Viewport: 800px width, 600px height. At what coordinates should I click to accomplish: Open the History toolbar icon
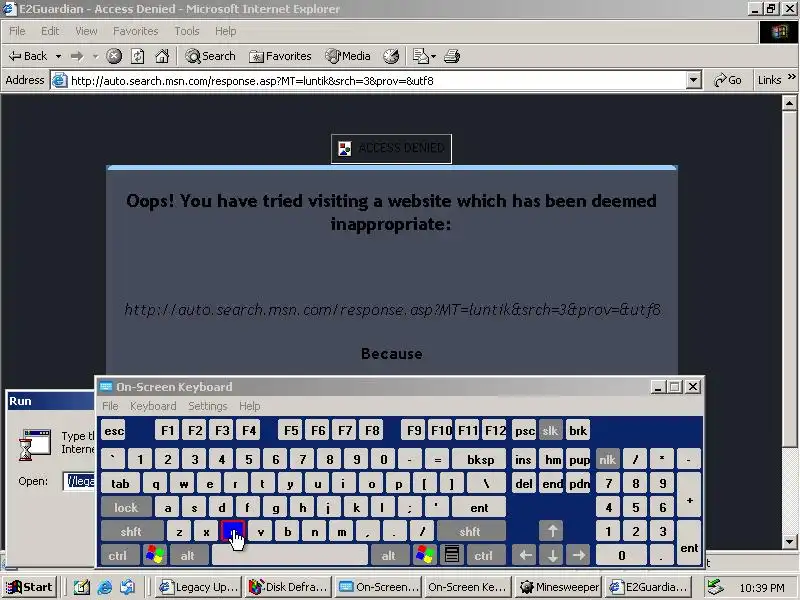click(x=391, y=56)
